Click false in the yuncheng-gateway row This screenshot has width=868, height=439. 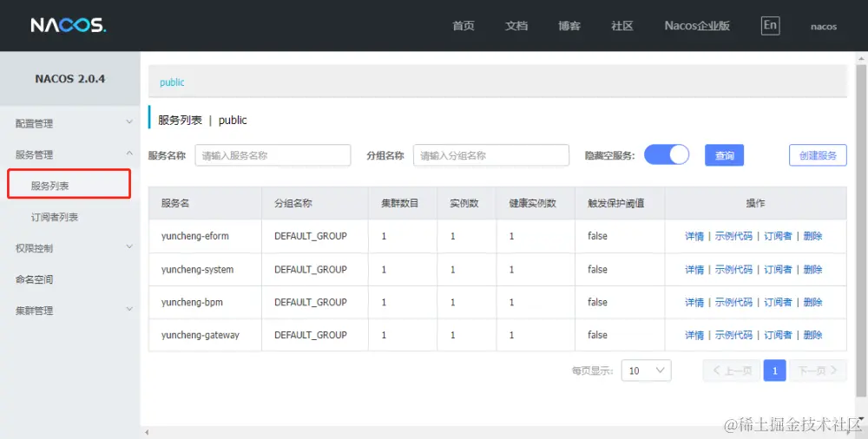tap(597, 335)
